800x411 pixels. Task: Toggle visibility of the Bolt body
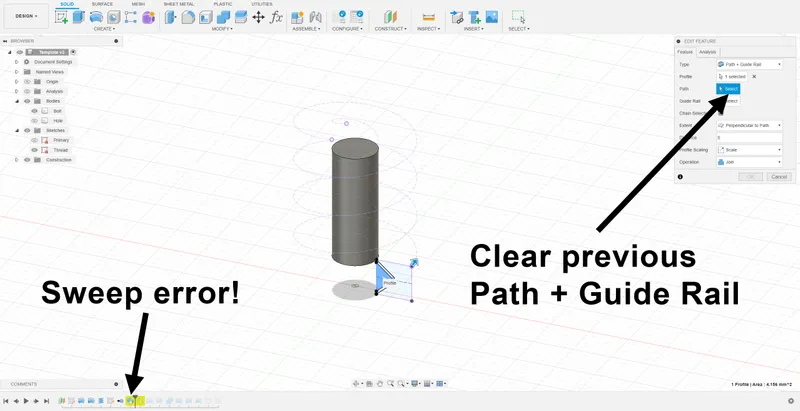35,111
